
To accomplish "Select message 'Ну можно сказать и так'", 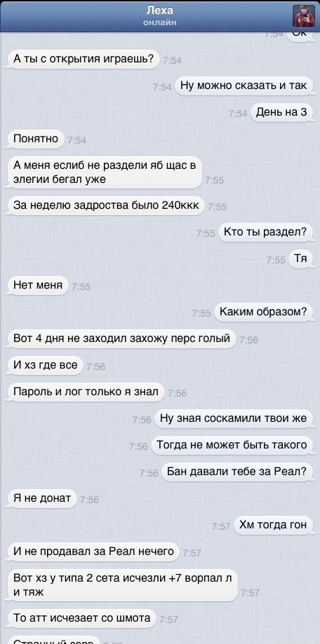I will coord(244,85).
